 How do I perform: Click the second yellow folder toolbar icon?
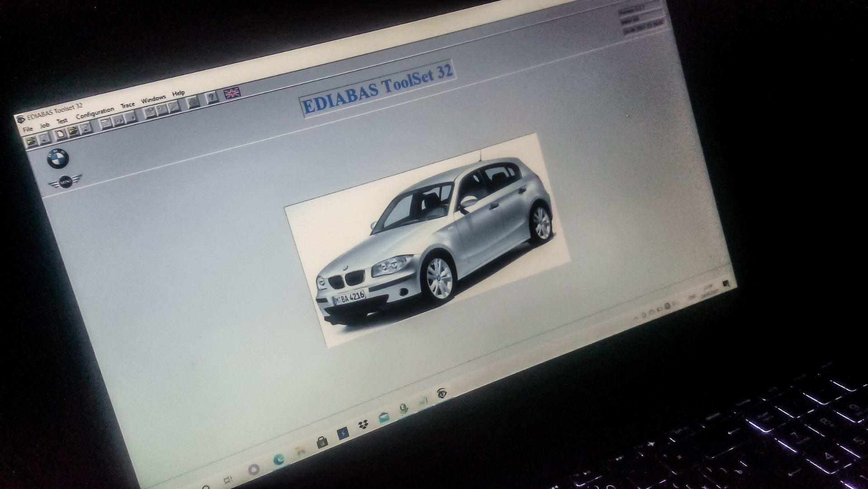[x=73, y=131]
